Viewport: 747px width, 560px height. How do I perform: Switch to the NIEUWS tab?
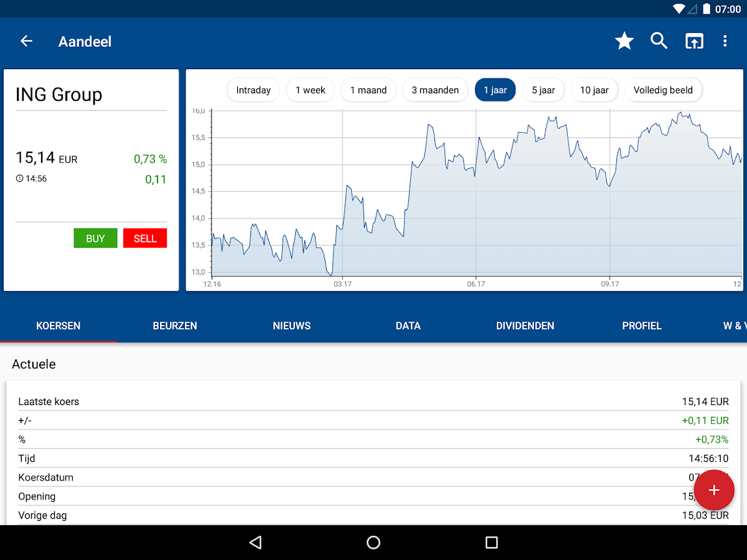point(291,325)
